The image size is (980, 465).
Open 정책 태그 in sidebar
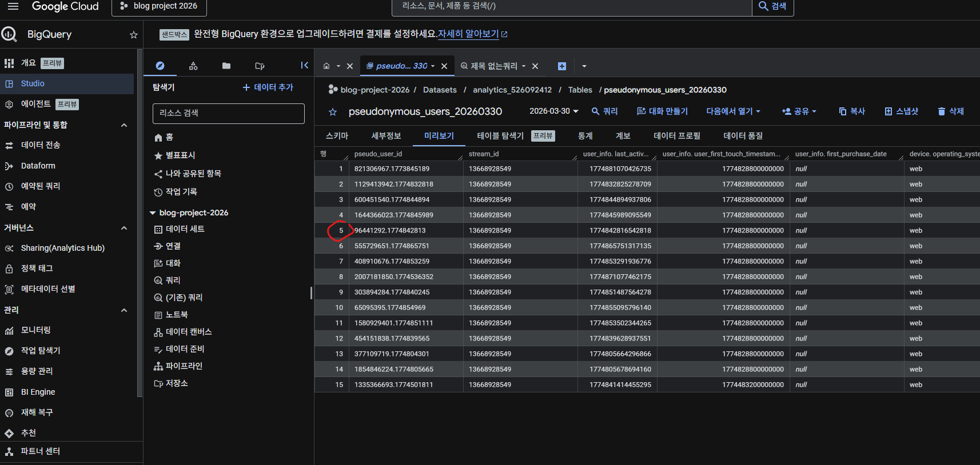pos(37,268)
